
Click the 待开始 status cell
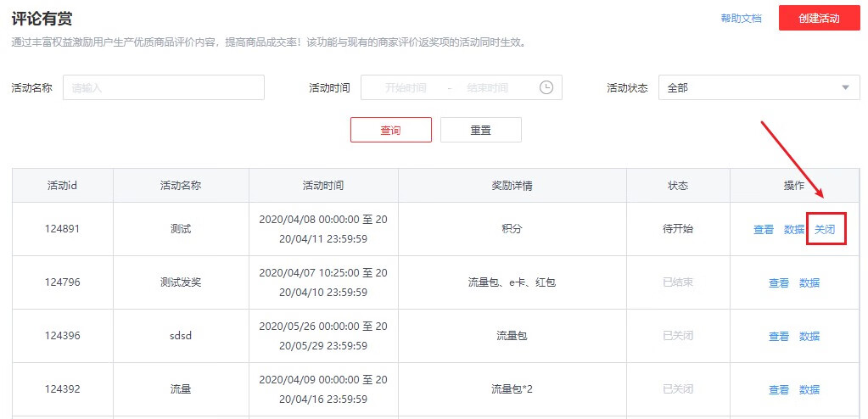pyautogui.click(x=678, y=229)
